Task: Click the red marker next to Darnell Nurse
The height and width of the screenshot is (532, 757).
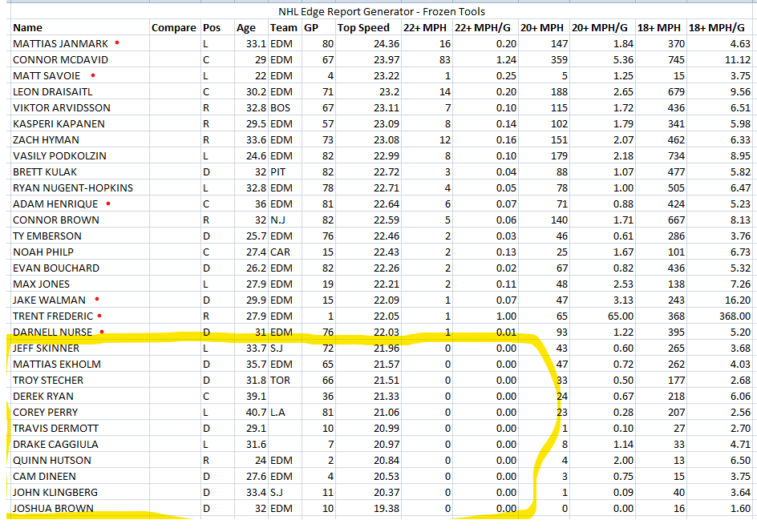Action: tap(102, 331)
